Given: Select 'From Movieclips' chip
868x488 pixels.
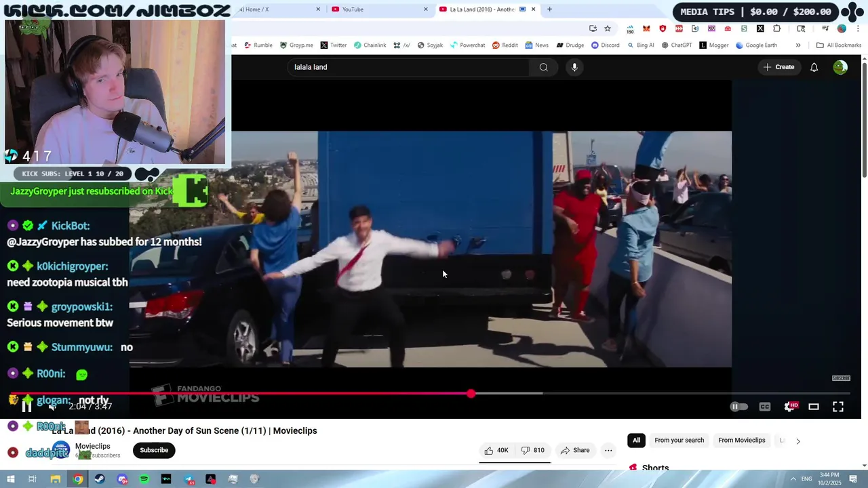Looking at the screenshot, I should [741, 441].
